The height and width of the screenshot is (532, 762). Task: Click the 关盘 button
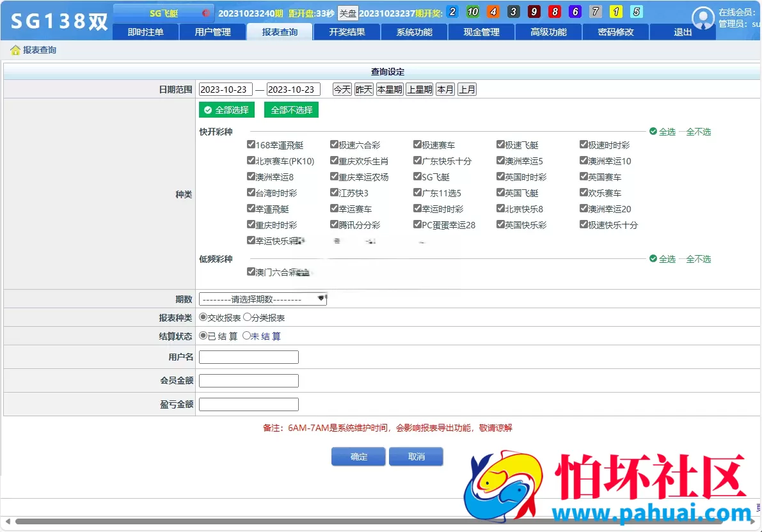[x=347, y=13]
